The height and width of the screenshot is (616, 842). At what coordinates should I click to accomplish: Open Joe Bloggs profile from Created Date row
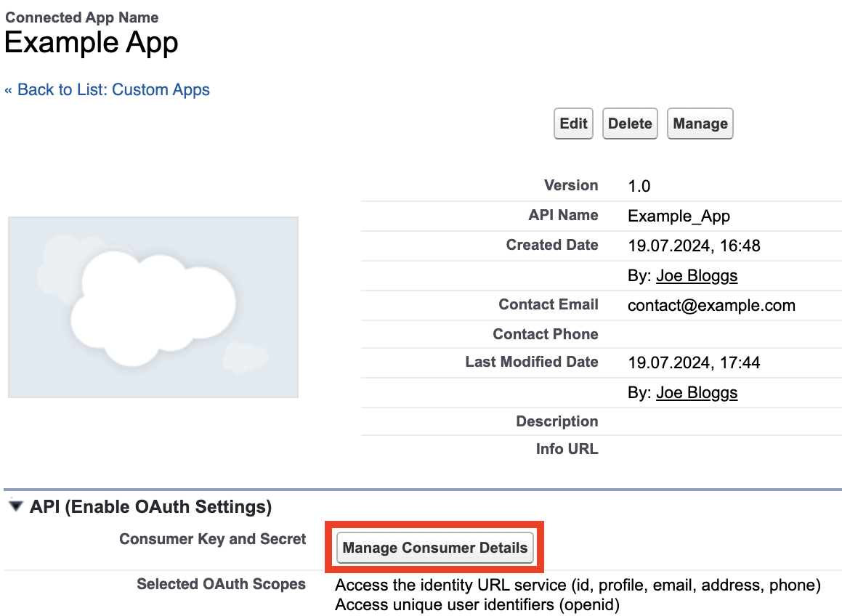click(x=696, y=275)
